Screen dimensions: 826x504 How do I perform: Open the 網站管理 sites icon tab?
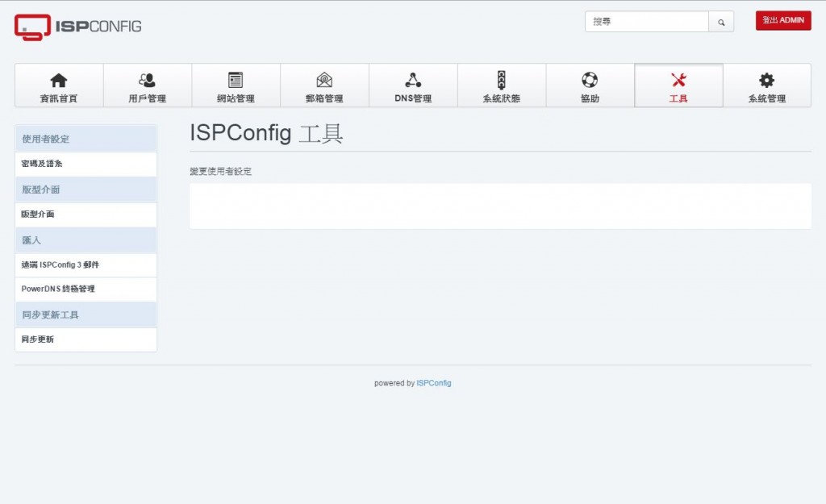(x=236, y=85)
